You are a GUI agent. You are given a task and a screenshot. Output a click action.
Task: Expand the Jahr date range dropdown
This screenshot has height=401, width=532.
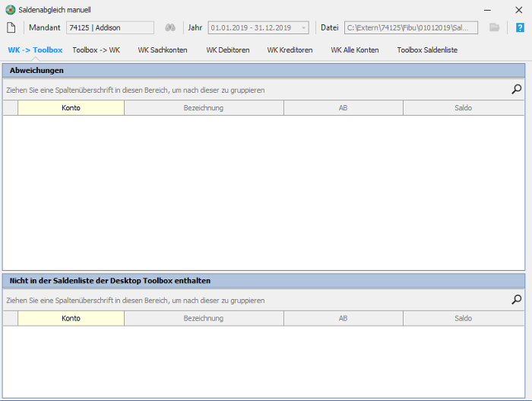pyautogui.click(x=303, y=28)
